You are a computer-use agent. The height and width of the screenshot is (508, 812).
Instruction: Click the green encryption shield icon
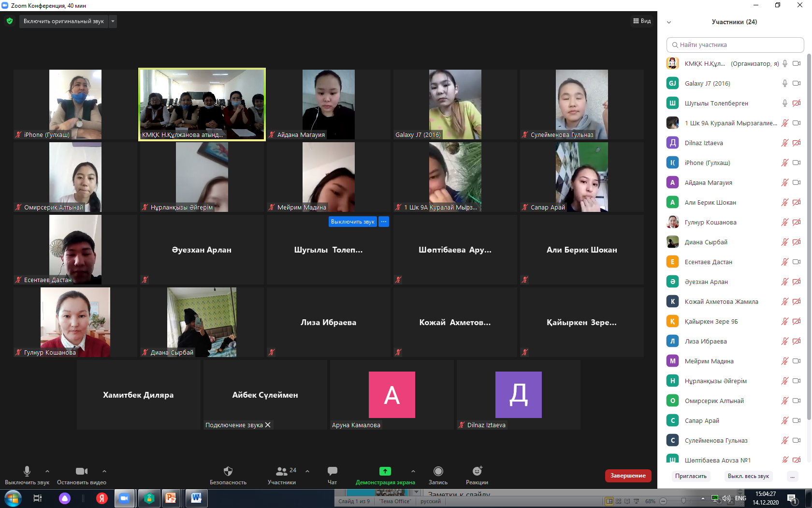click(x=10, y=21)
